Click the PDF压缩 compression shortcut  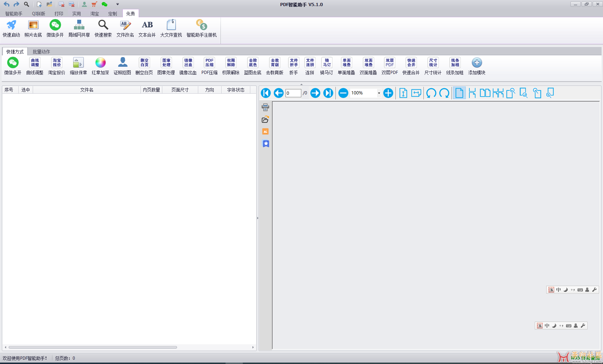point(209,66)
